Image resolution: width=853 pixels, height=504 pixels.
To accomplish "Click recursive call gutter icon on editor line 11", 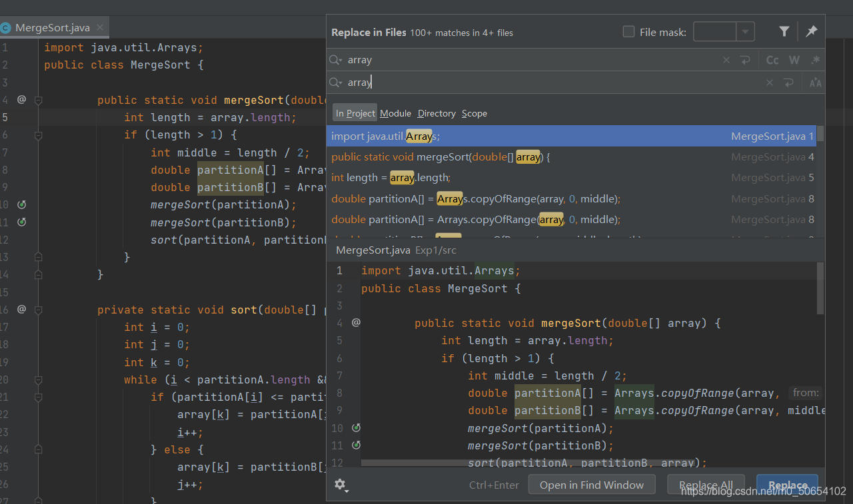I will [x=21, y=222].
